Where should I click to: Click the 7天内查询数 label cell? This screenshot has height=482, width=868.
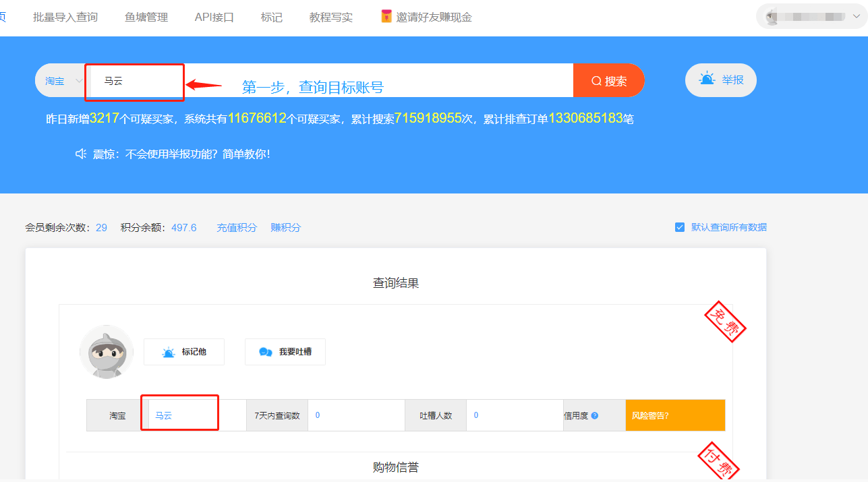click(x=277, y=415)
